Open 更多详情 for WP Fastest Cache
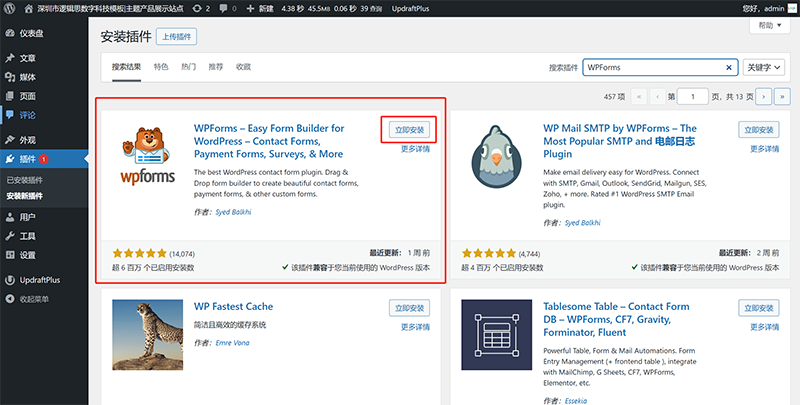Viewport: 800px width, 405px height. tap(415, 327)
